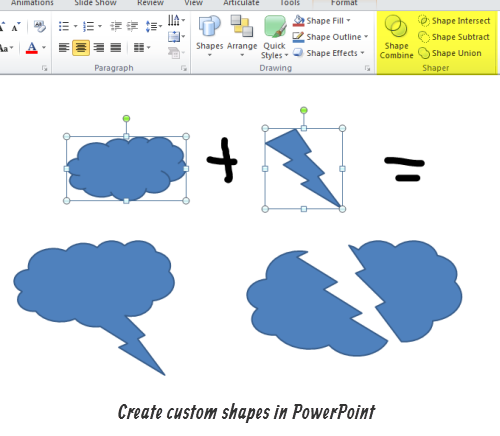Increase font size with grow icon
The height and width of the screenshot is (436, 500).
pyautogui.click(x=3, y=26)
